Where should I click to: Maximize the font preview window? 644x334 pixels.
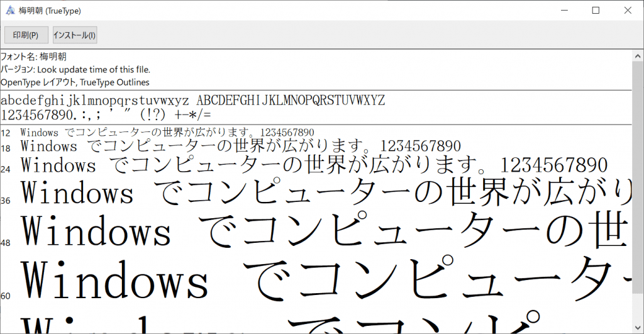(596, 10)
